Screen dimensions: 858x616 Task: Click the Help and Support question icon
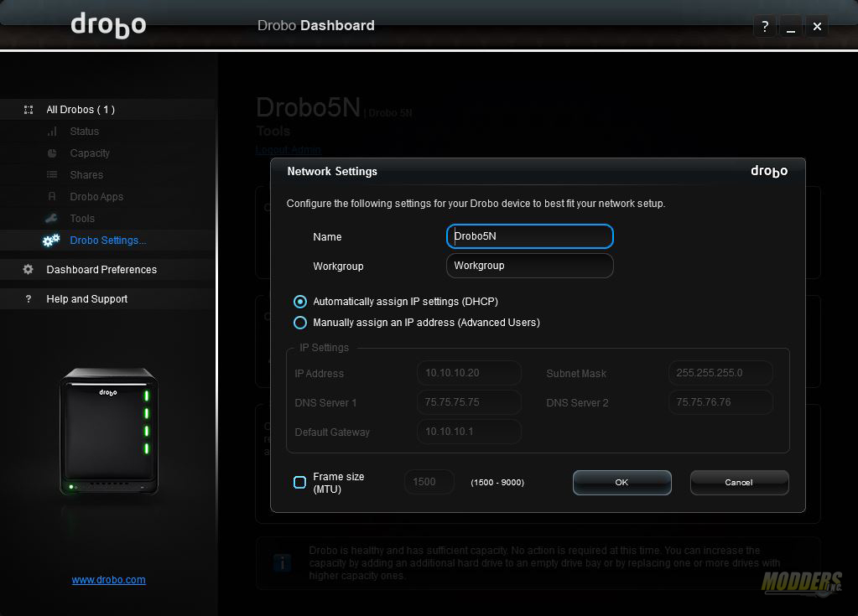29,299
